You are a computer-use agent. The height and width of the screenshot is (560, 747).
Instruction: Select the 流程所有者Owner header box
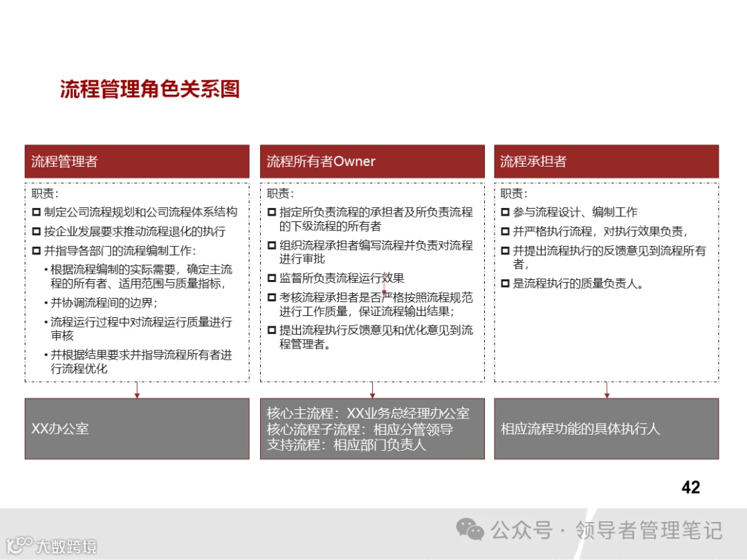(372, 161)
